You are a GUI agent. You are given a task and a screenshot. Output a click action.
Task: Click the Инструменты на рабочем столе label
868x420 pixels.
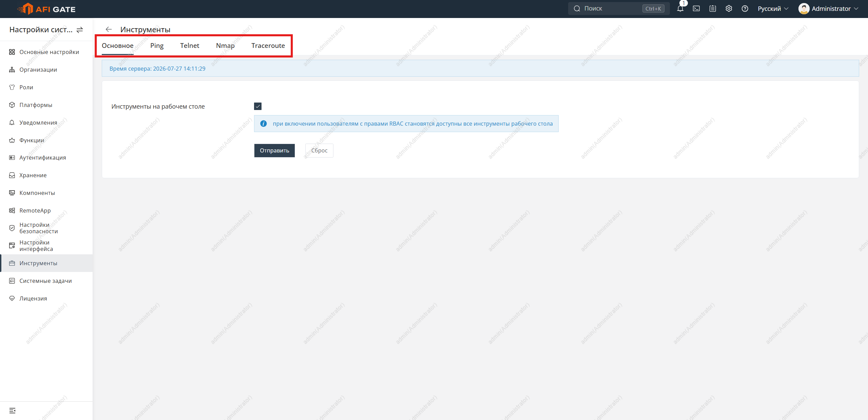coord(158,106)
